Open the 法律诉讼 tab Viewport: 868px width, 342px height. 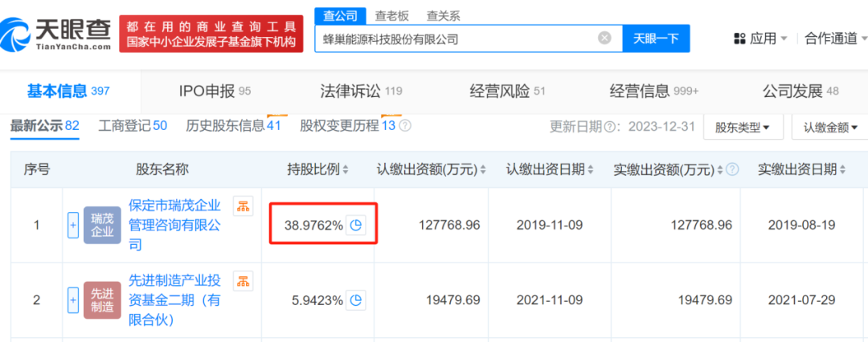(x=361, y=92)
